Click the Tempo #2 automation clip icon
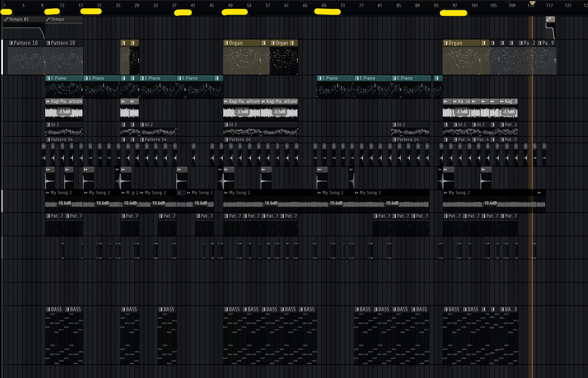The image size is (588, 378). pos(6,20)
